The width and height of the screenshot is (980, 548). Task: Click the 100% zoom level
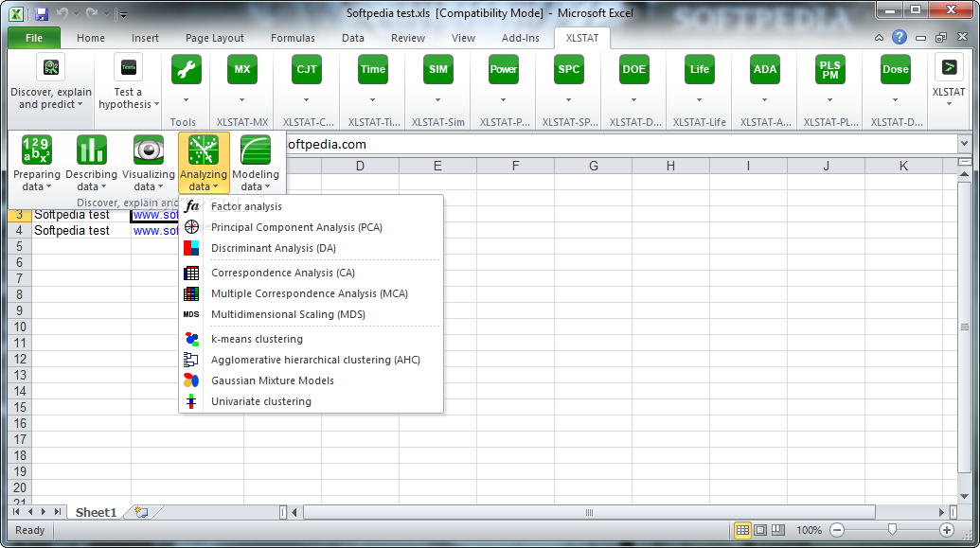point(809,530)
